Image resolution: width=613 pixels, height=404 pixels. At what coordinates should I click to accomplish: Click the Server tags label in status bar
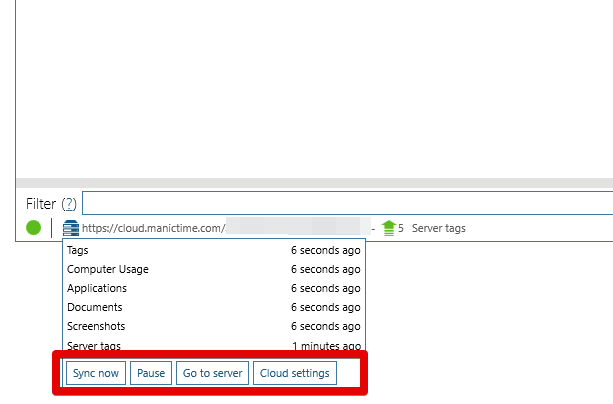coord(438,228)
